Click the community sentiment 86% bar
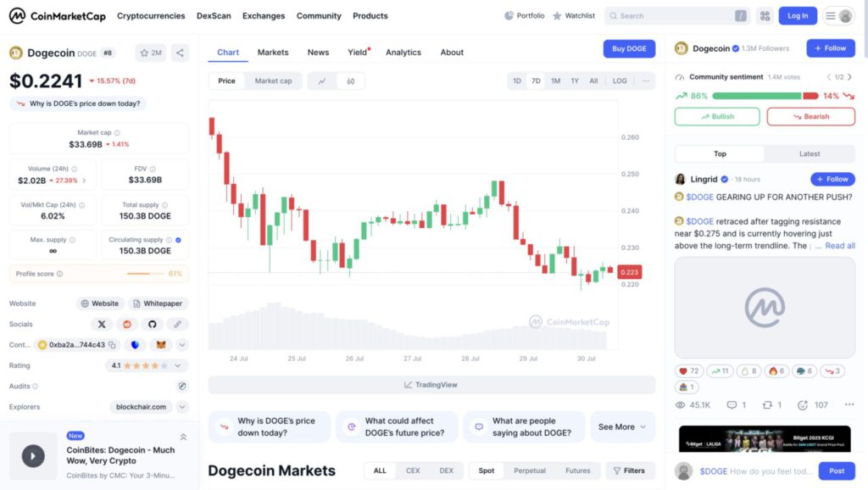This screenshot has width=868, height=490. pyautogui.click(x=757, y=96)
